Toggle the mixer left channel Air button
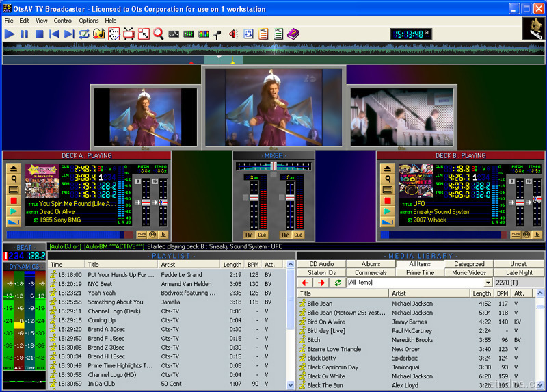The width and height of the screenshot is (547, 392). pos(249,235)
